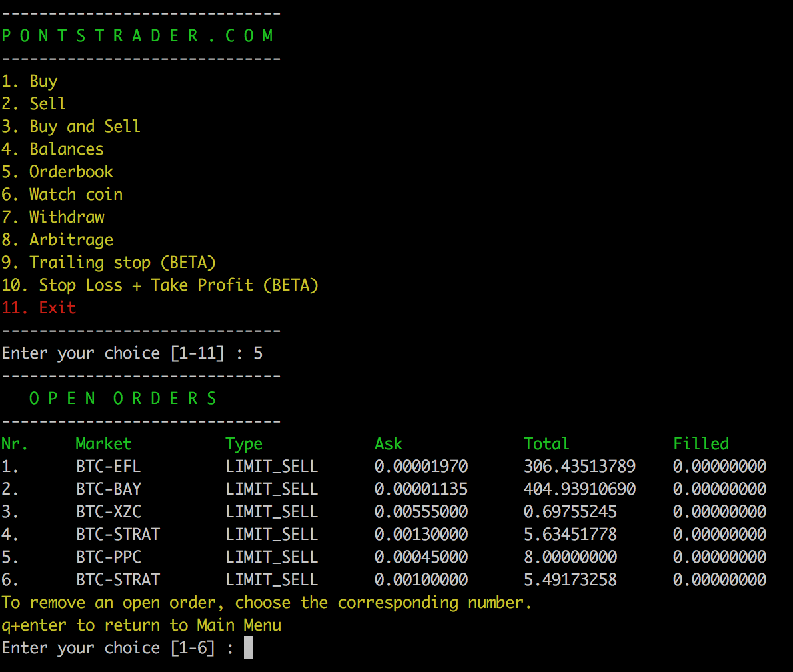The image size is (793, 672).
Task: Select menu line '5. Orderbook'
Action: click(x=57, y=172)
